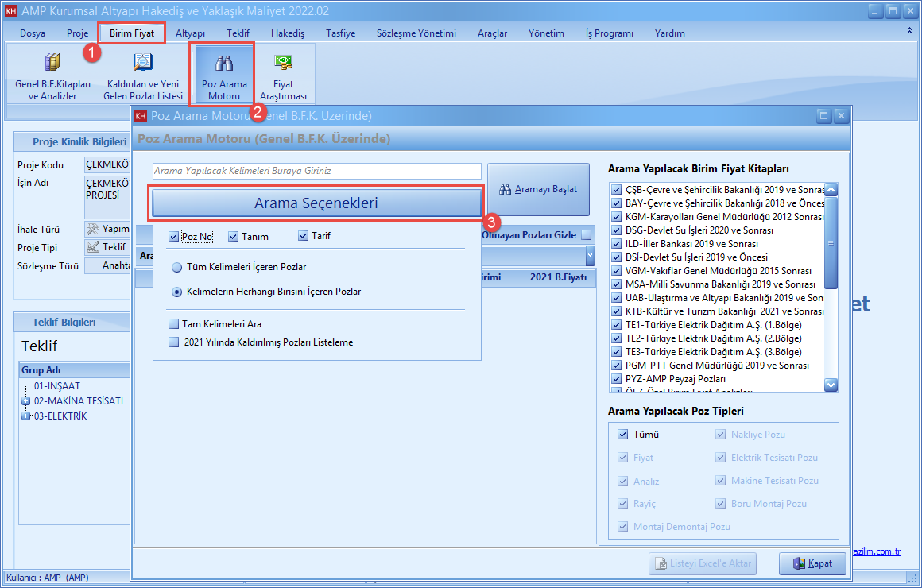Toggle the Tümü poz tipleri checkbox
The width and height of the screenshot is (922, 588).
tap(622, 435)
